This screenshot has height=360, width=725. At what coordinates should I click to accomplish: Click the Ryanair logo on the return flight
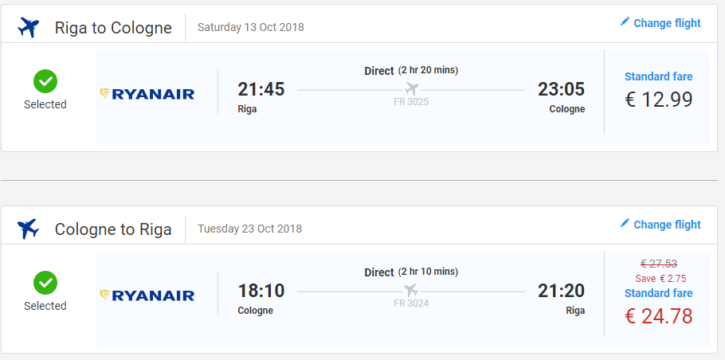pyautogui.click(x=147, y=296)
